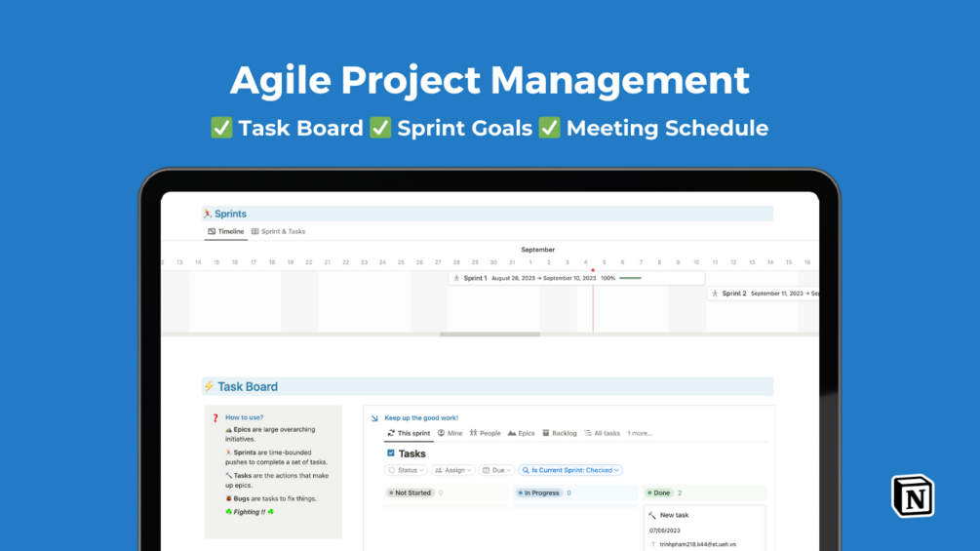This screenshot has height=551, width=980.
Task: Click the Tasks checkbox icon beside heading
Action: coord(391,453)
